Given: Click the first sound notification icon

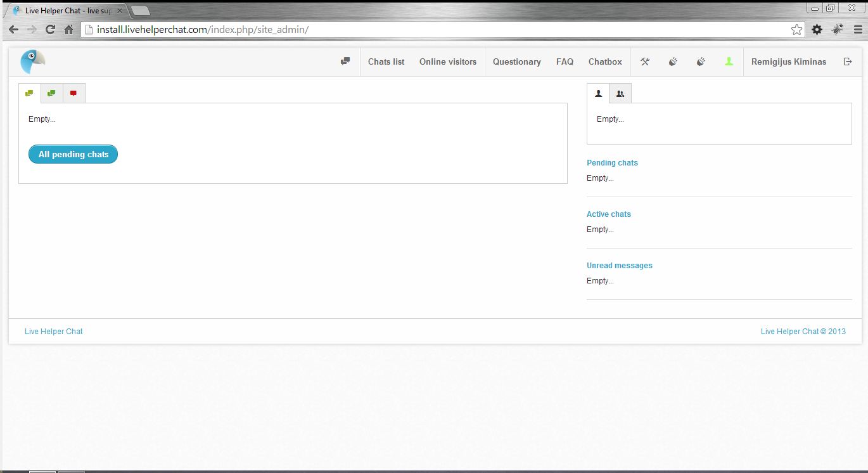Looking at the screenshot, I should coord(673,62).
